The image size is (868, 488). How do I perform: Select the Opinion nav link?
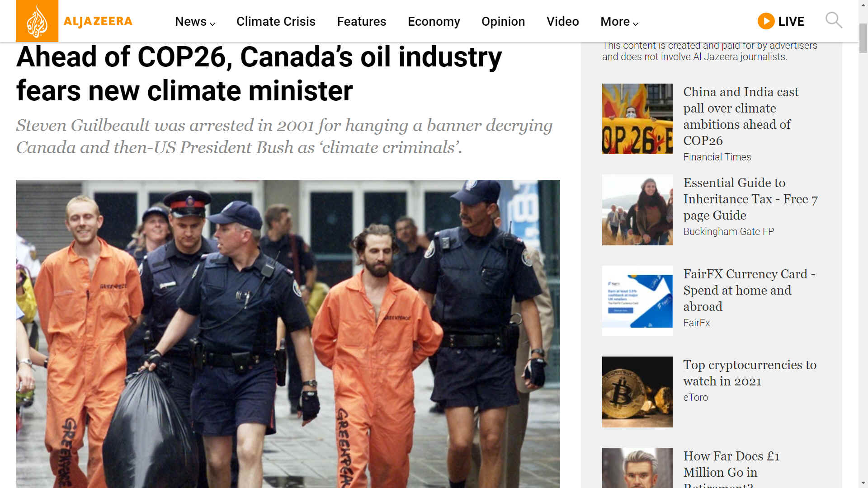click(503, 22)
